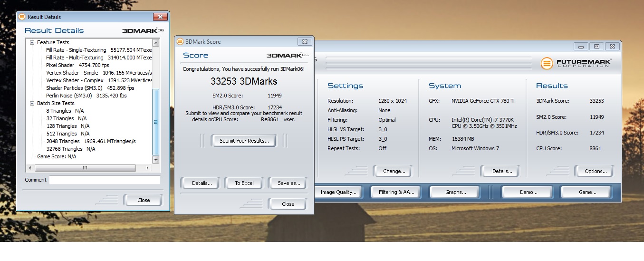Click up arrow of results vertical scrollbar
Image resolution: width=644 pixels, height=261 pixels.
coord(156,43)
